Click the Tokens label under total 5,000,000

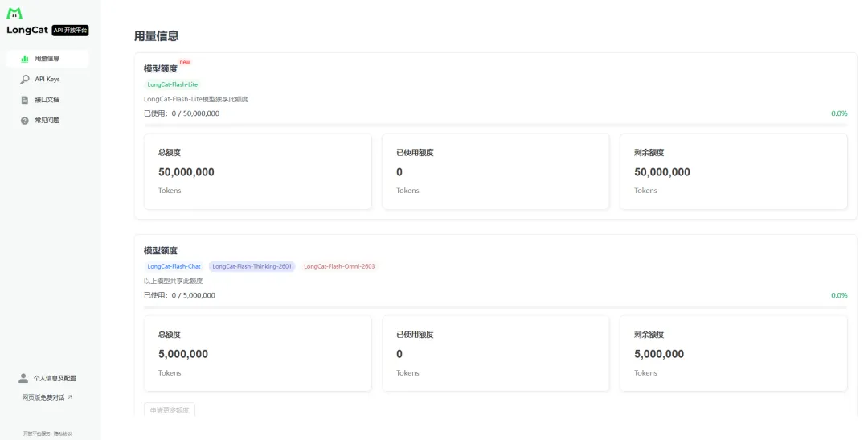tap(170, 373)
